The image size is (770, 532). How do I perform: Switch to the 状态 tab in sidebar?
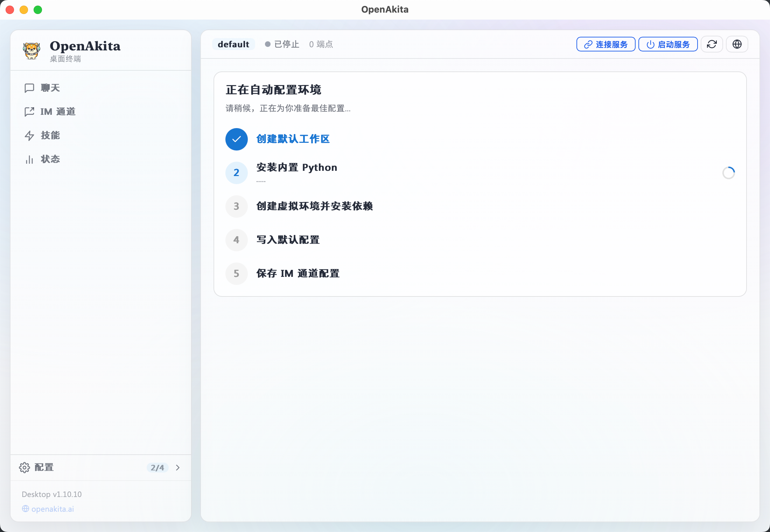(50, 159)
